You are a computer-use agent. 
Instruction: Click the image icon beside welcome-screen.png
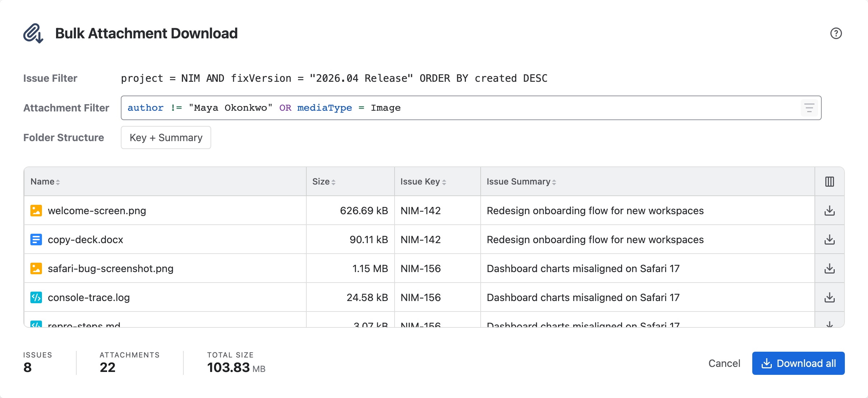(x=36, y=211)
